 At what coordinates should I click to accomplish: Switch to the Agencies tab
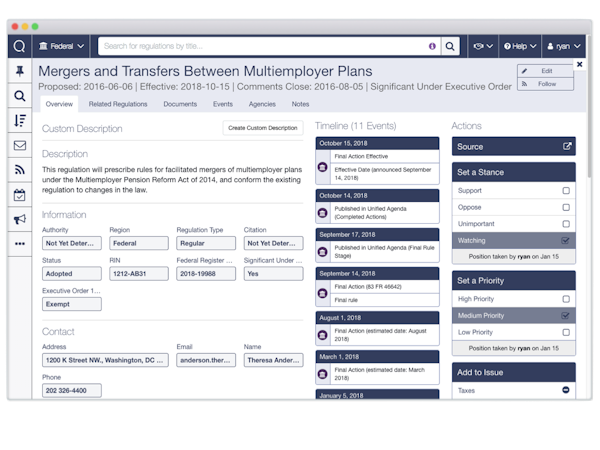coord(262,104)
